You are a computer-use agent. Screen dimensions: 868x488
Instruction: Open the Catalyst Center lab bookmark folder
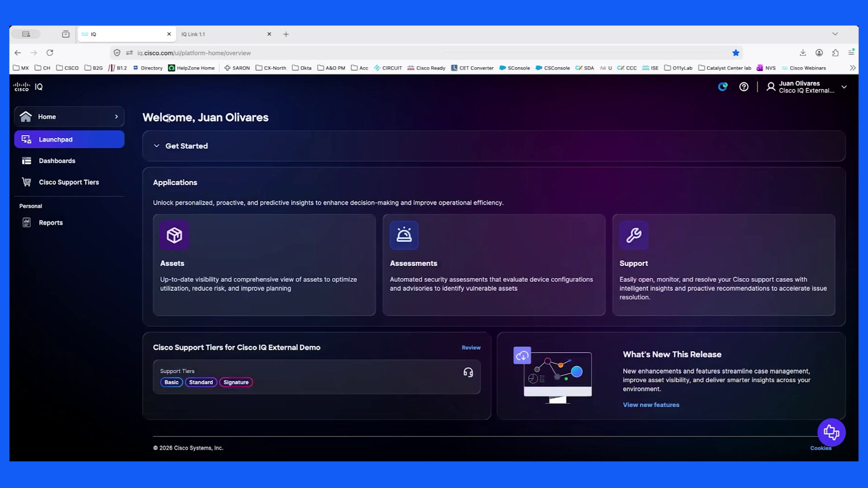pyautogui.click(x=724, y=68)
